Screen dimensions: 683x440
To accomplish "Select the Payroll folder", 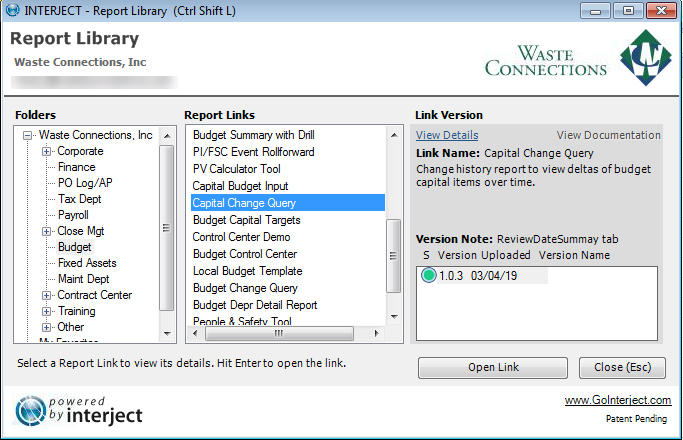I will click(x=73, y=215).
